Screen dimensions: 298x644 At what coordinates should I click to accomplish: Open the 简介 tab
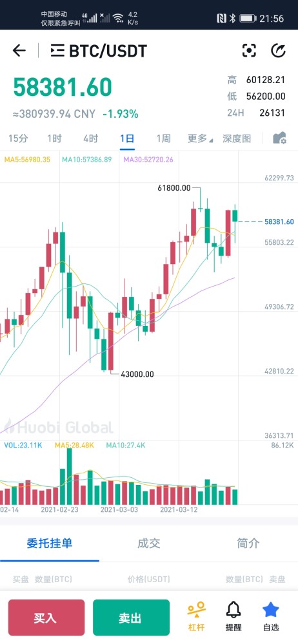click(x=248, y=544)
